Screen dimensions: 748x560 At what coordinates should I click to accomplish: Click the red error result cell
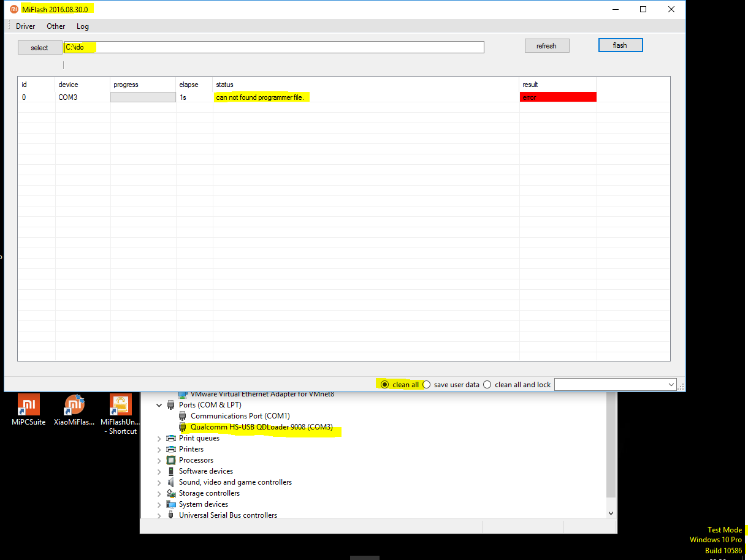(558, 97)
